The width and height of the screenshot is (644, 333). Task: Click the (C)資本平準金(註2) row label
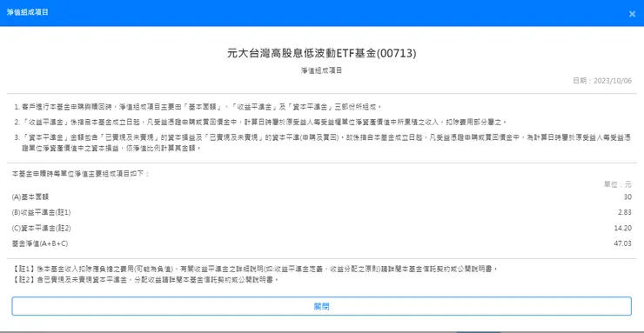click(42, 228)
